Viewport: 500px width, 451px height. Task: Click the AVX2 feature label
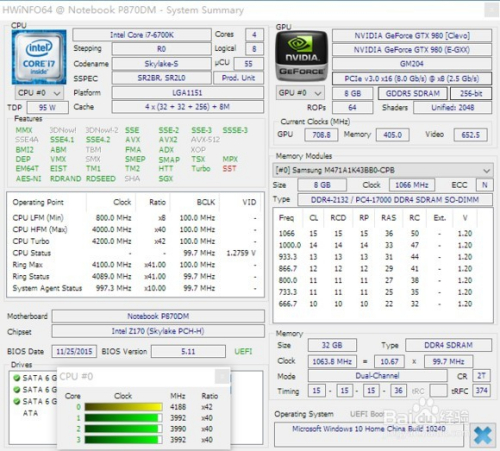point(168,140)
